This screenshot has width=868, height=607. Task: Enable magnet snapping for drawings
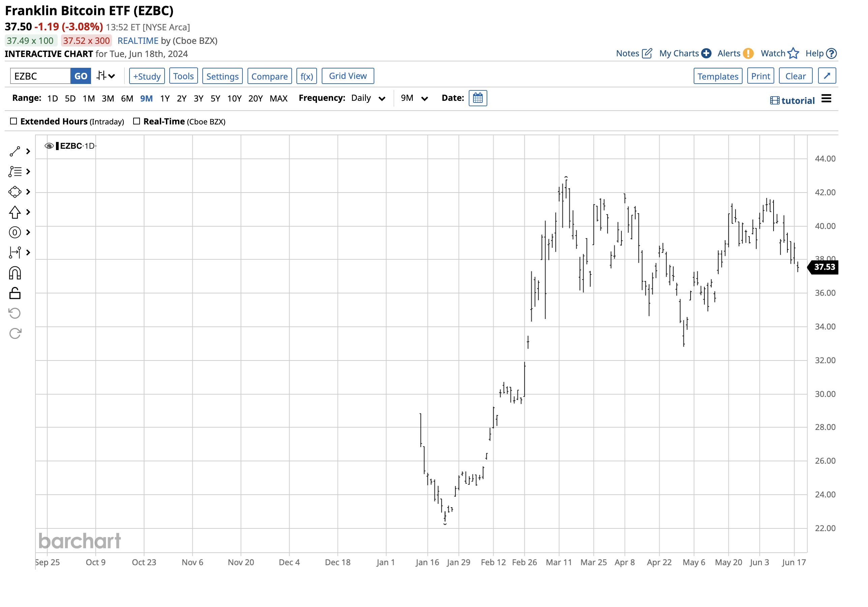tap(15, 273)
